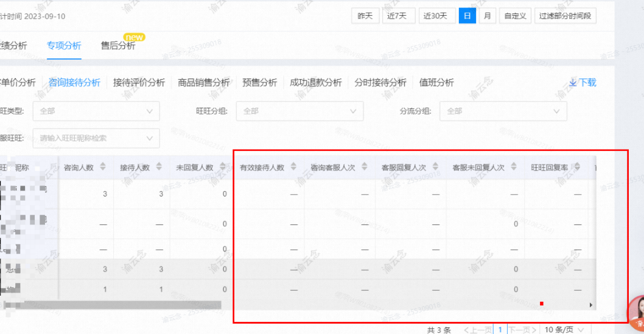The image size is (644, 334).
Task: Sort by 客服回复人次 column arrows
Action: pos(435,166)
